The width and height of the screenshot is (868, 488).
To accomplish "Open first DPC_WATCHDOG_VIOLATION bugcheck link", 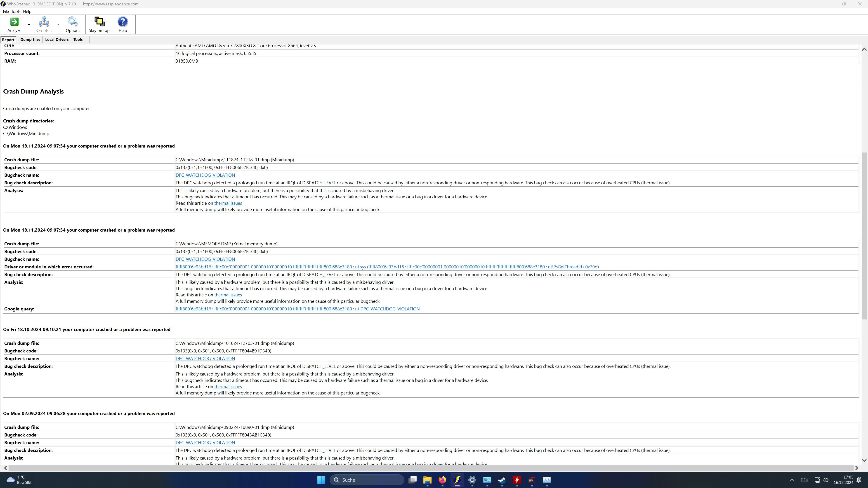I will [x=205, y=175].
